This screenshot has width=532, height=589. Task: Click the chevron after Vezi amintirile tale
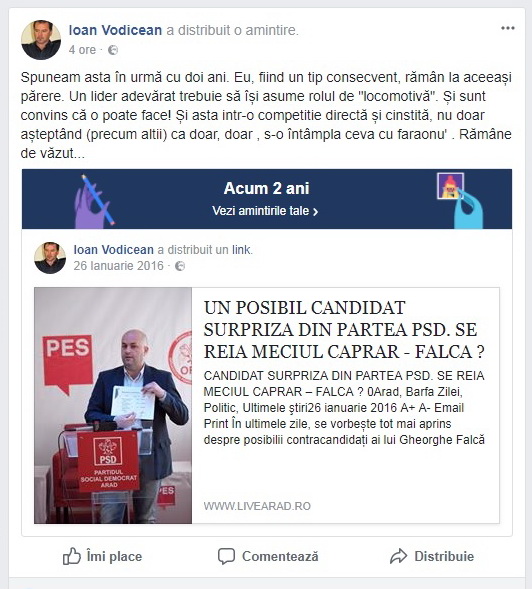316,212
